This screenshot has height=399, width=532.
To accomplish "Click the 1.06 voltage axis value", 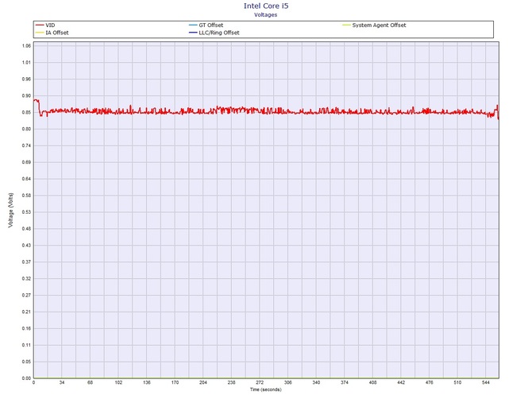I will pyautogui.click(x=26, y=46).
